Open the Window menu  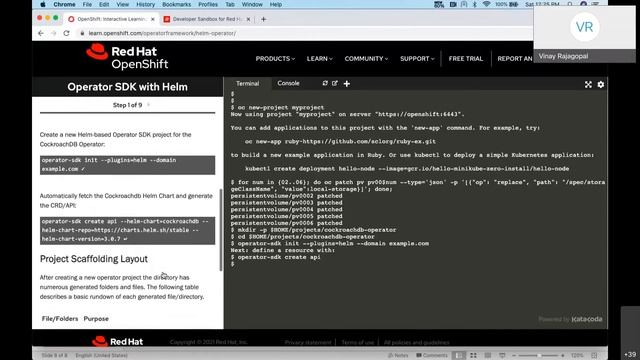(252, 4)
